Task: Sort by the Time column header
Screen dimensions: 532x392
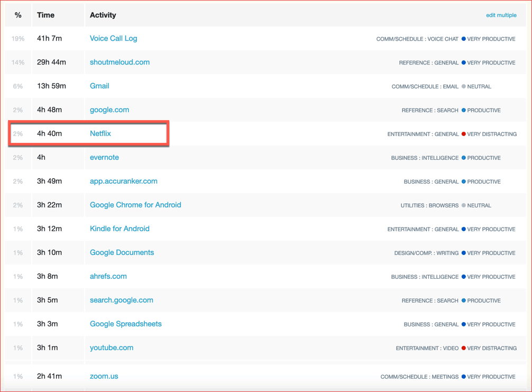Action: pyautogui.click(x=46, y=15)
